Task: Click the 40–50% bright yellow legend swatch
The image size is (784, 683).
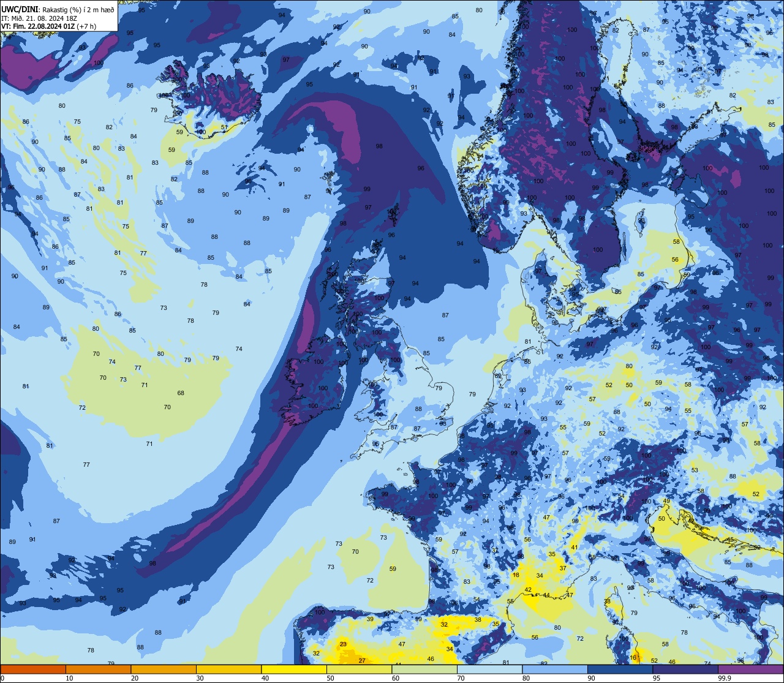Action: 294,669
